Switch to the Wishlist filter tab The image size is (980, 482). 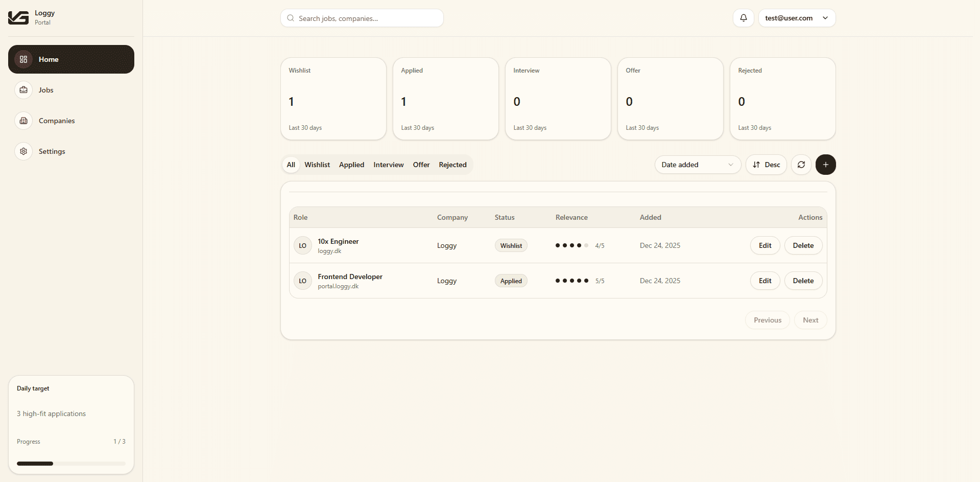point(317,165)
